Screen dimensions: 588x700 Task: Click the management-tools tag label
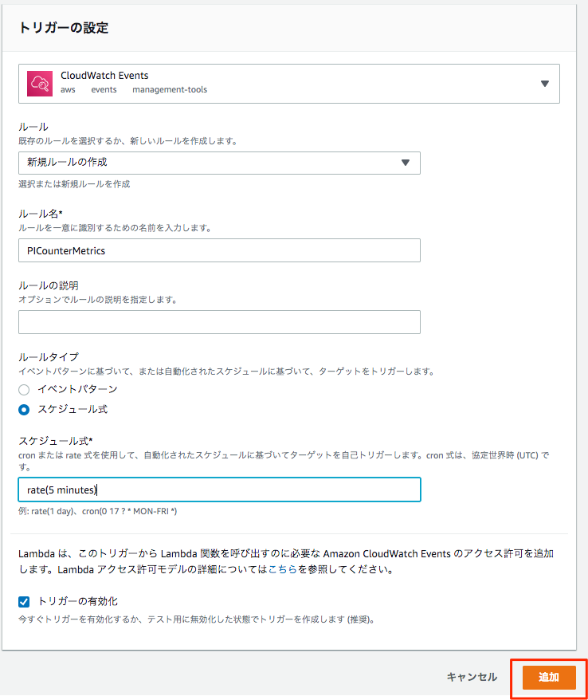tap(170, 90)
